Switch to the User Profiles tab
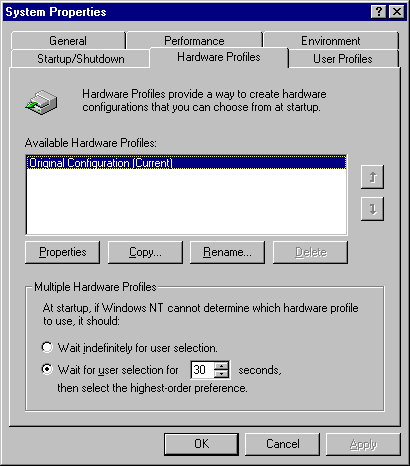Viewport: 410px width, 466px height. (343, 59)
